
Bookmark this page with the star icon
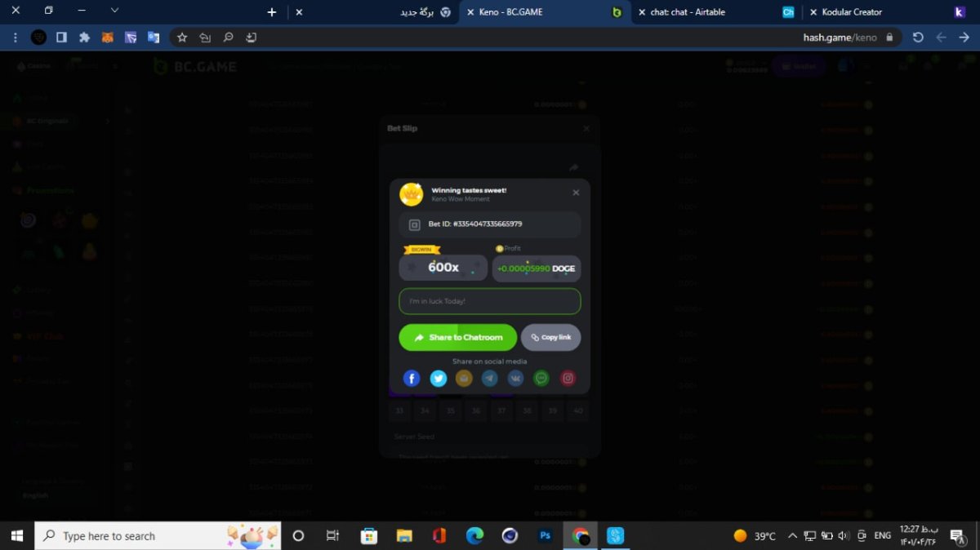click(182, 38)
